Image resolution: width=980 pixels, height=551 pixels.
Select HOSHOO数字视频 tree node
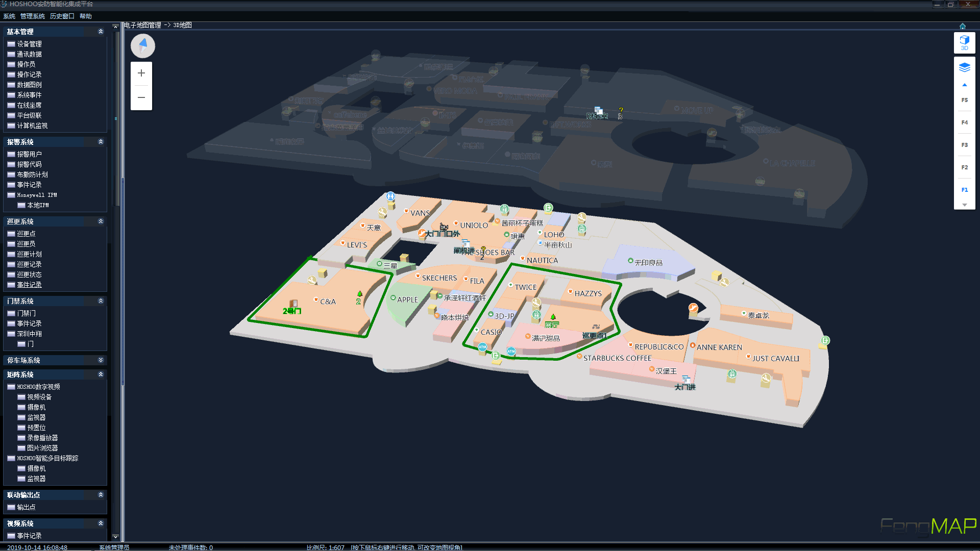38,387
